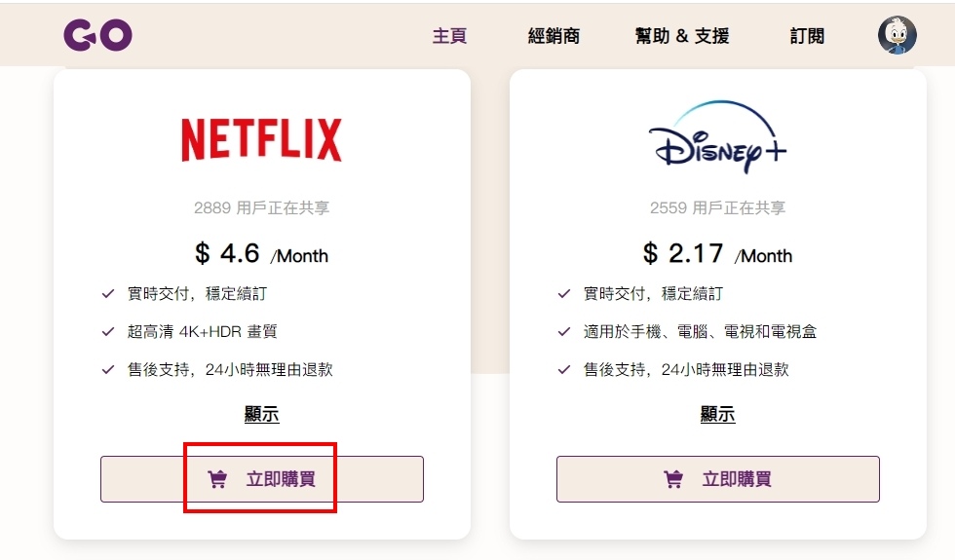Click the 2889 用戶正在共享 text

point(262,208)
